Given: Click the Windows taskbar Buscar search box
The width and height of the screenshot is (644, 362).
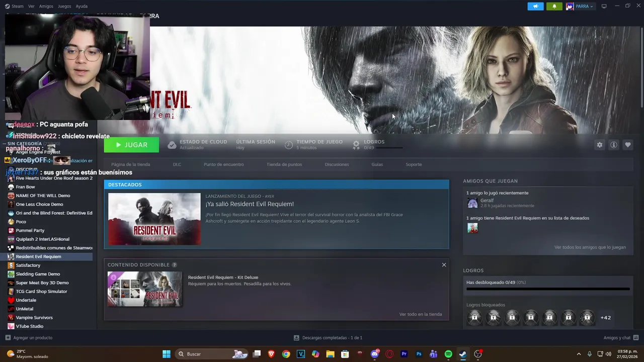Looking at the screenshot, I should (212, 354).
